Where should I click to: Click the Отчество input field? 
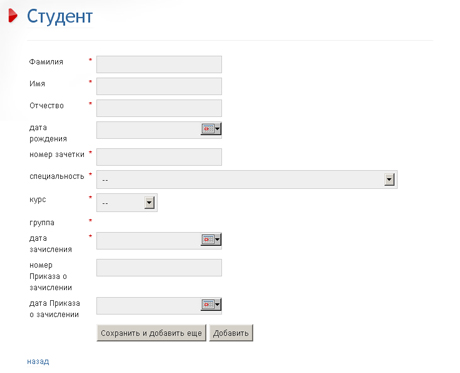point(159,108)
